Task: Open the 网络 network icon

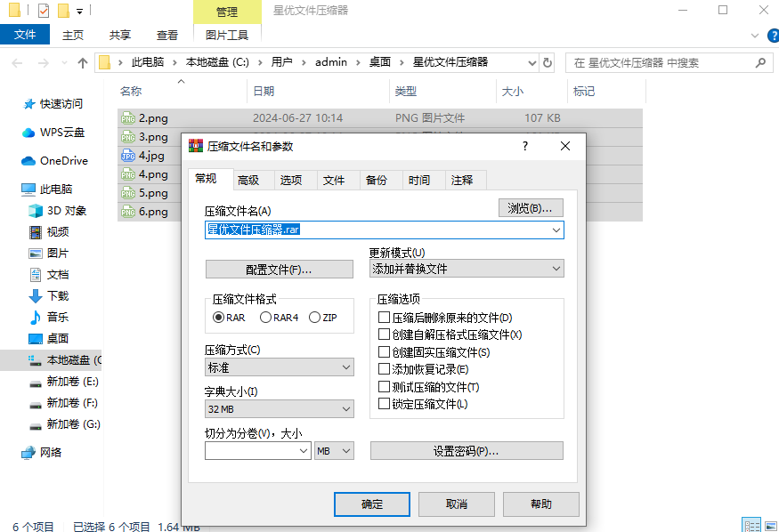Action: point(28,453)
